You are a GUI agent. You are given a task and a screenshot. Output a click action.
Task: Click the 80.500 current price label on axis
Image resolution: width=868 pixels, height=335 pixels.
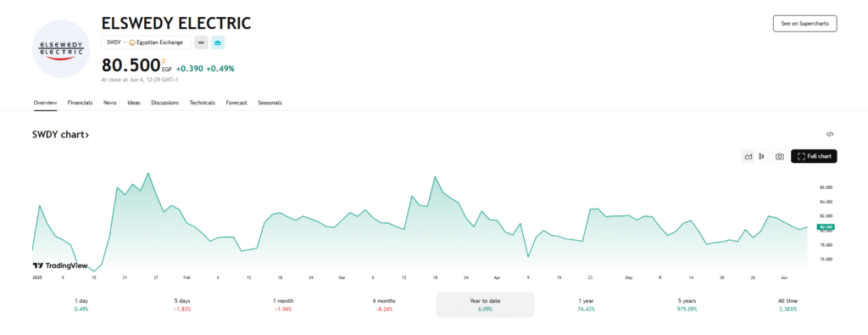[x=826, y=227]
